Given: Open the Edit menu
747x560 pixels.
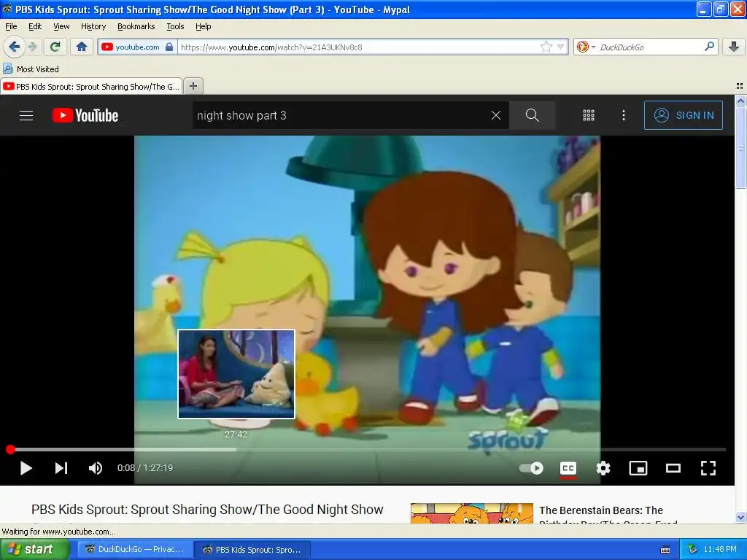Looking at the screenshot, I should pyautogui.click(x=35, y=26).
